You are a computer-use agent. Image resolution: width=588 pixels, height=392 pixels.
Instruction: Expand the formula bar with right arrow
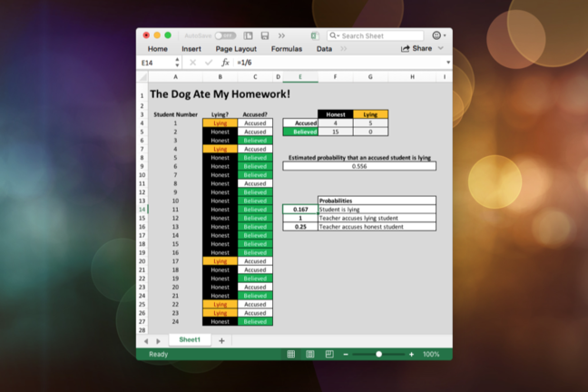coord(447,63)
